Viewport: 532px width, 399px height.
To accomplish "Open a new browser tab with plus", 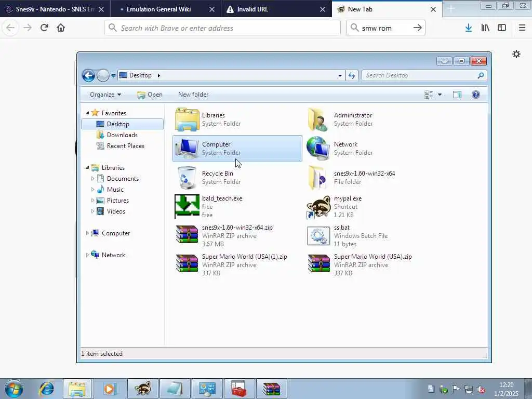I will tap(451, 9).
